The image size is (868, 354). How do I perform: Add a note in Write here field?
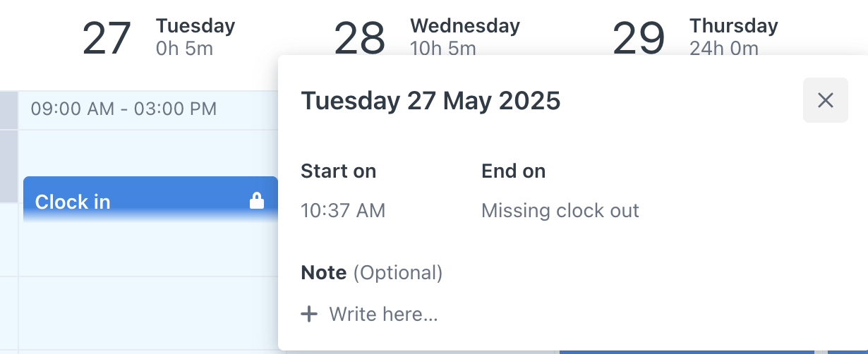[383, 314]
